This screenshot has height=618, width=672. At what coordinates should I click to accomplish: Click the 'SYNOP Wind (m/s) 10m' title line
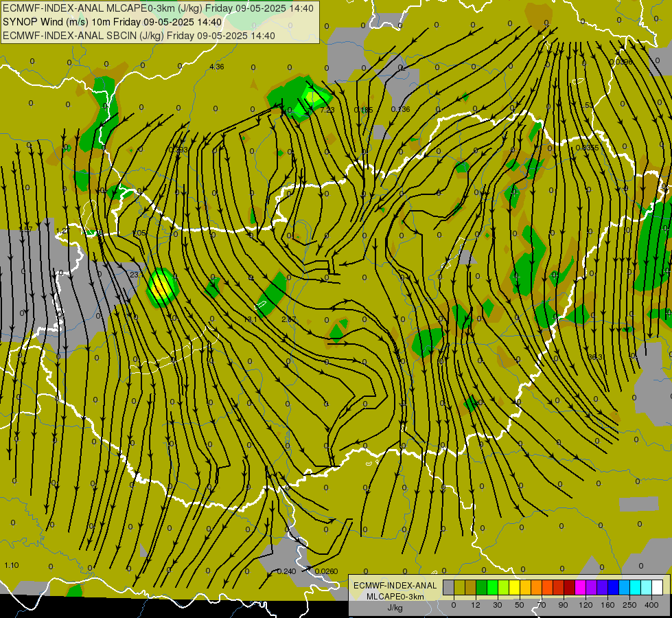pos(113,22)
